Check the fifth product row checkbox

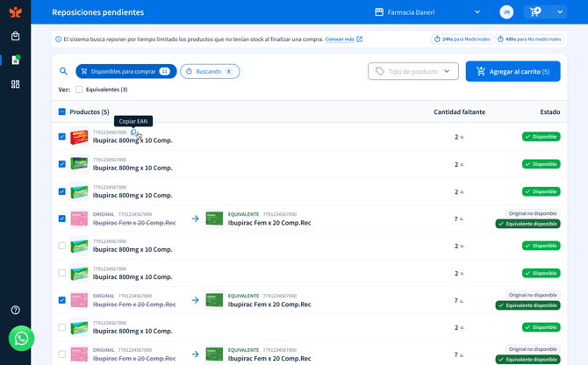point(62,246)
